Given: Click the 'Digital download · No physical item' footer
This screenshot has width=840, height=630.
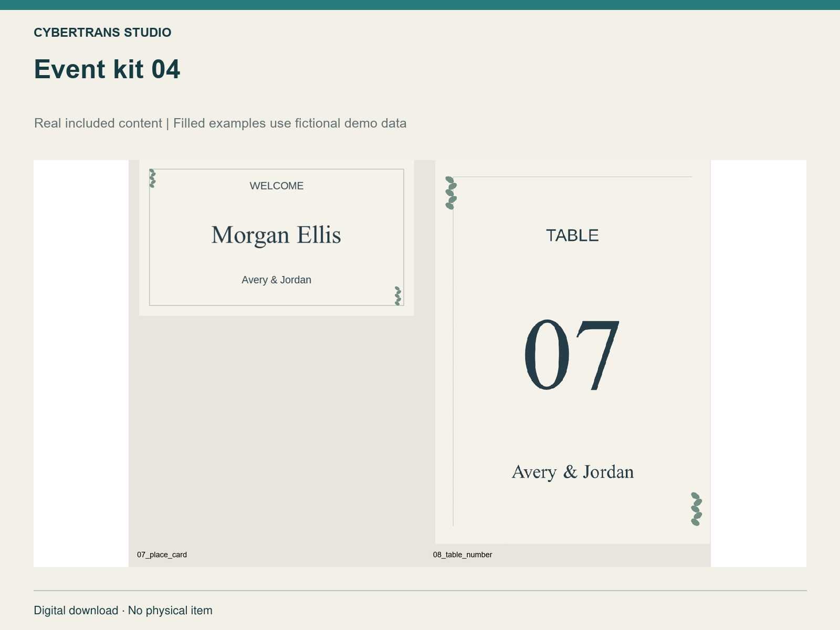Looking at the screenshot, I should pyautogui.click(x=123, y=611).
